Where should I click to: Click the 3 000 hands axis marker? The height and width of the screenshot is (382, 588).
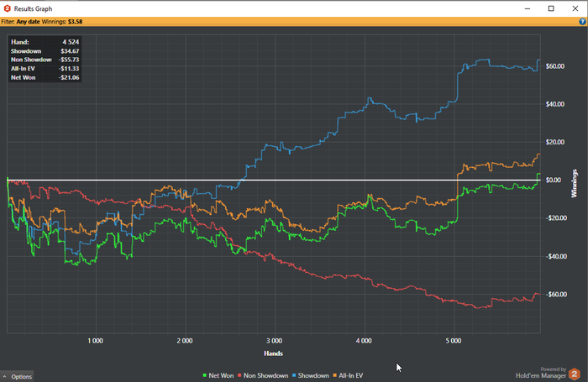pos(275,341)
